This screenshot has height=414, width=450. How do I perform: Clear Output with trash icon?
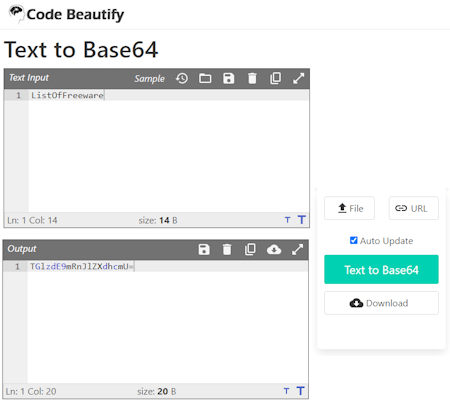click(x=227, y=249)
